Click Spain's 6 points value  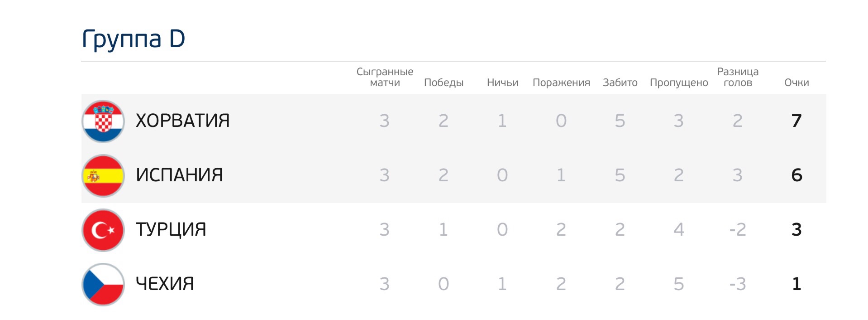pos(796,175)
